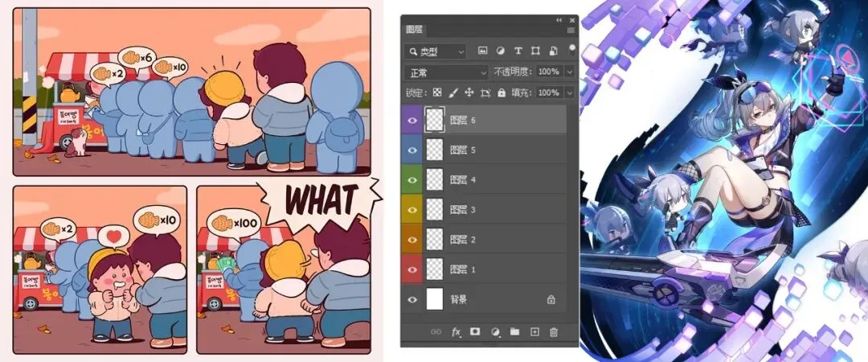Click the layer name 图层 5

pyautogui.click(x=464, y=150)
